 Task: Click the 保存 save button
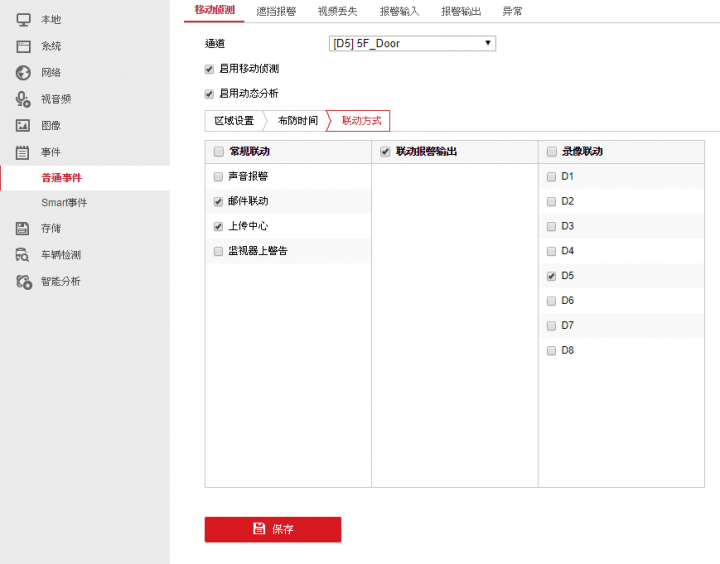273,530
